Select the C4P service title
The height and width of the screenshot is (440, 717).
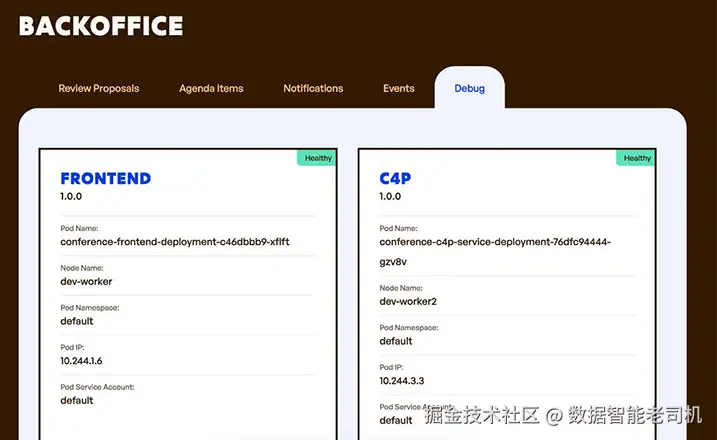(395, 178)
